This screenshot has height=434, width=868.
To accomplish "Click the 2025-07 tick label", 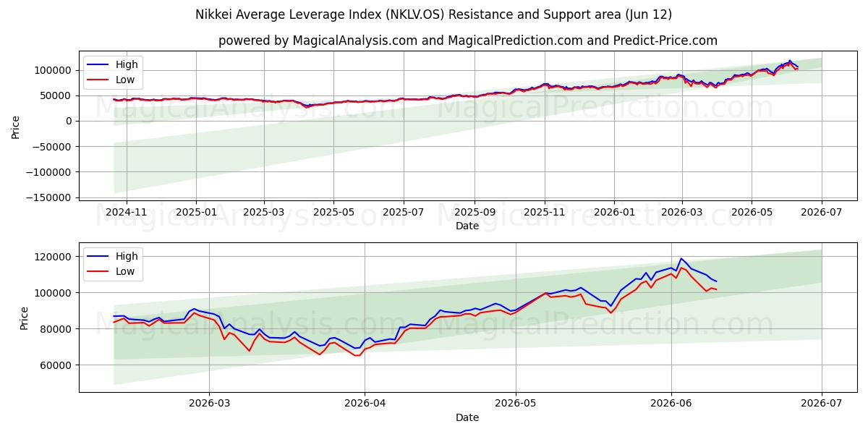I will point(403,211).
